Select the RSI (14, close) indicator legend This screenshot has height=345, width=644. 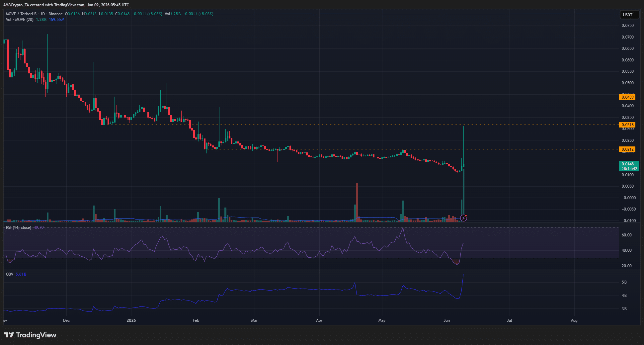point(19,227)
